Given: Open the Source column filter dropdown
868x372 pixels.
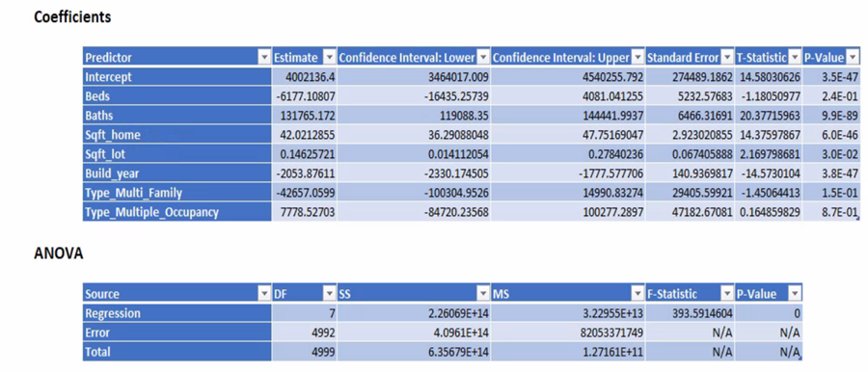Looking at the screenshot, I should tap(264, 295).
